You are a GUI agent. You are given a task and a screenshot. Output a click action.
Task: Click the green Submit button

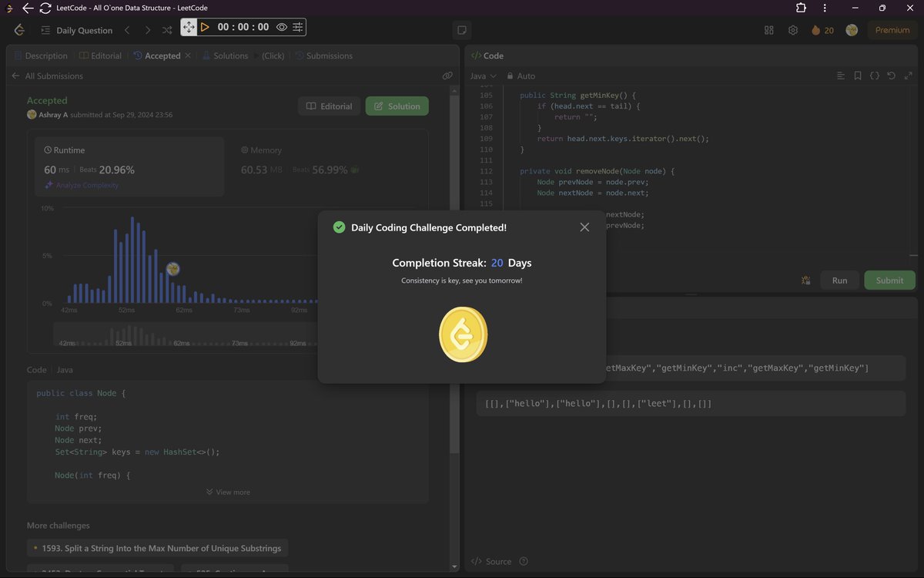point(889,281)
